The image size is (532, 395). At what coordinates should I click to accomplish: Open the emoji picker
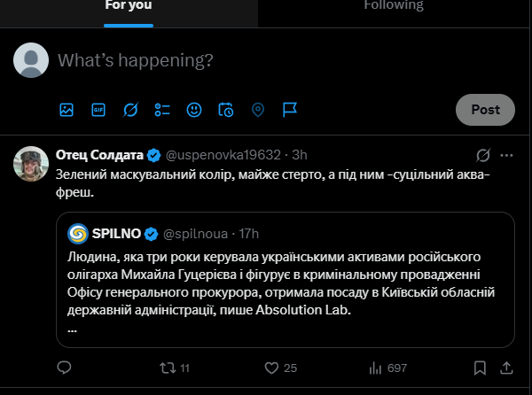point(194,110)
